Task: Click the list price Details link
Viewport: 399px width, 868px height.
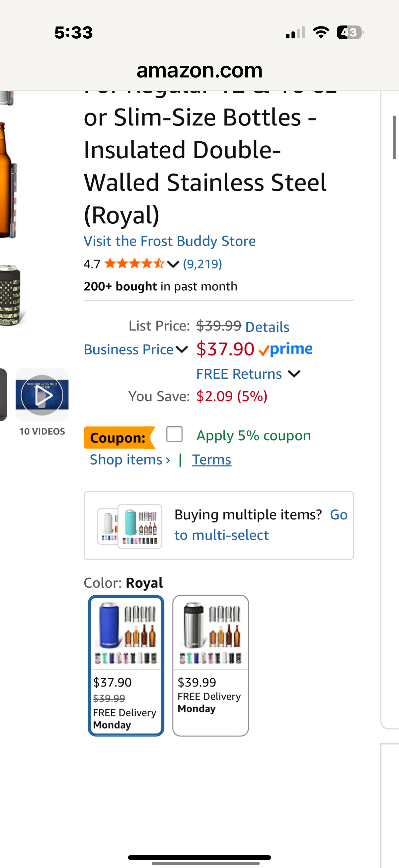Action: click(267, 327)
